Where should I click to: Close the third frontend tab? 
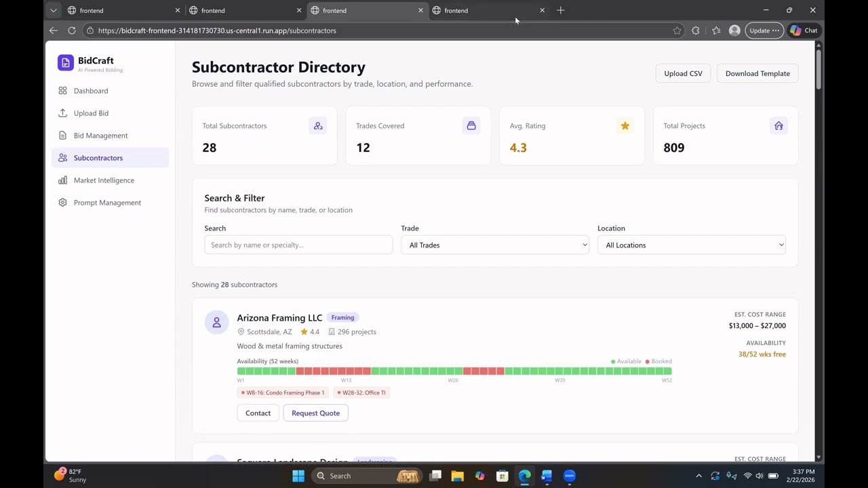click(420, 10)
